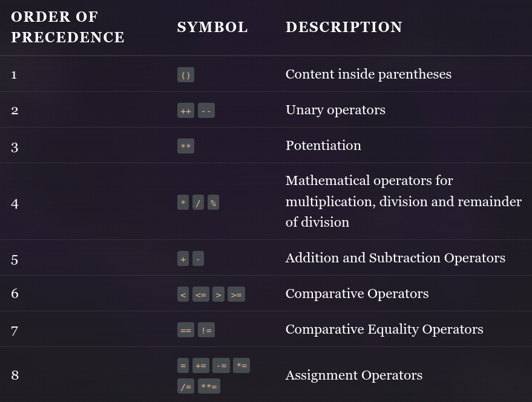This screenshot has height=402, width=532.
Task: Click the / division operator badge in row 4
Action: point(198,203)
